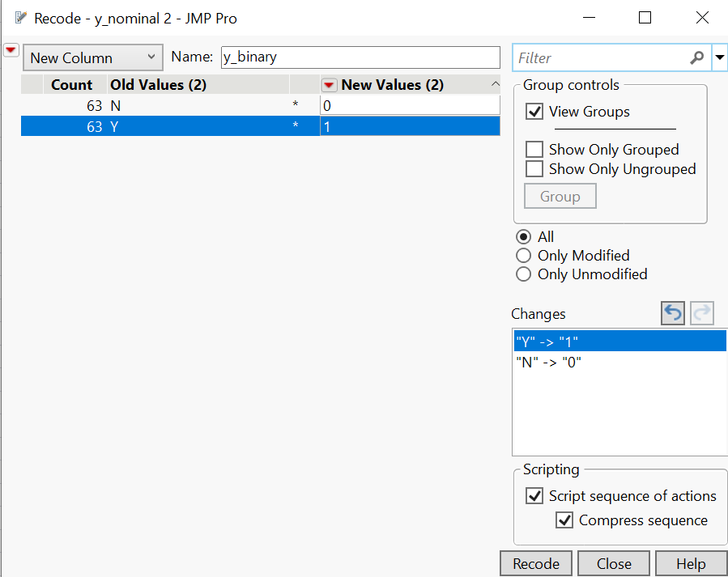
Task: Click the red triangle Recode options menu
Action: (x=11, y=50)
